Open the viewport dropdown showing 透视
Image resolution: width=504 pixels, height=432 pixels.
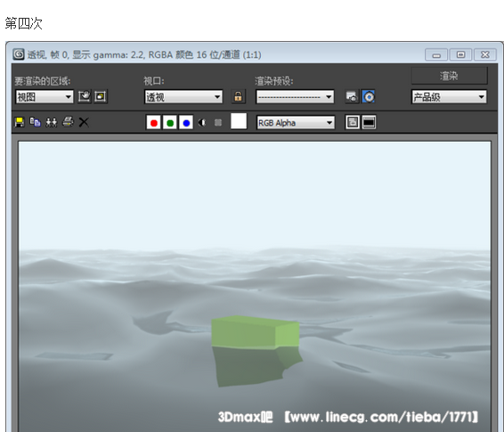tap(183, 97)
